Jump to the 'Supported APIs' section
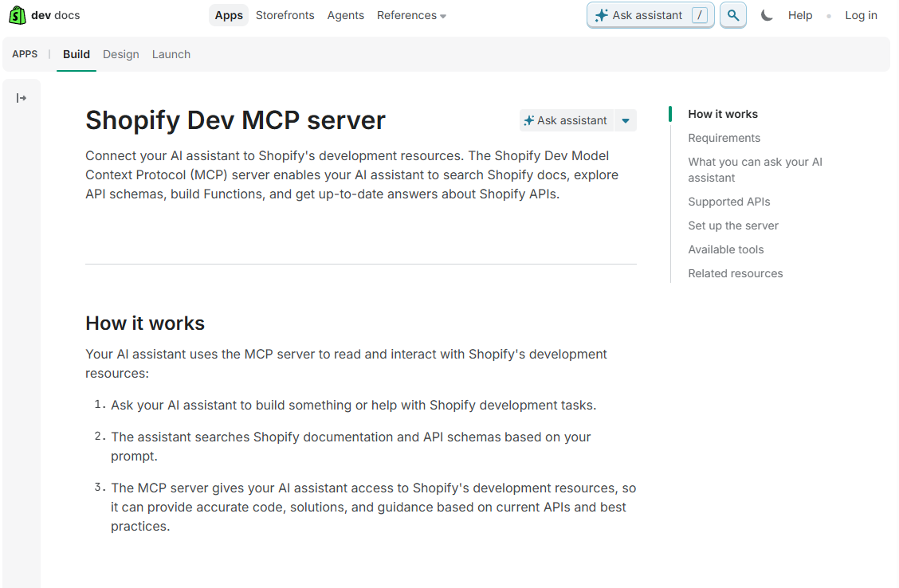 click(x=728, y=202)
